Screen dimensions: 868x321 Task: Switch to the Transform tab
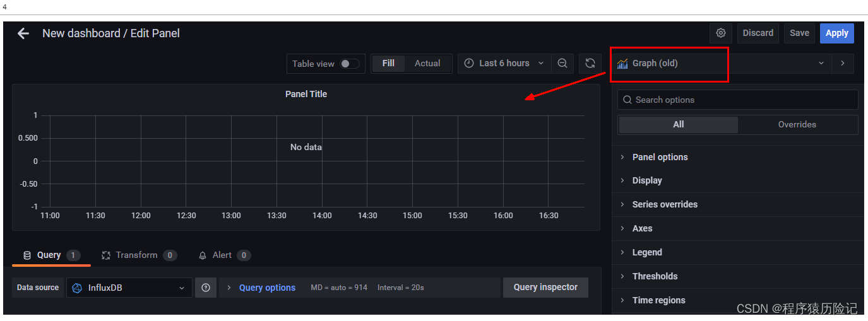pos(139,255)
